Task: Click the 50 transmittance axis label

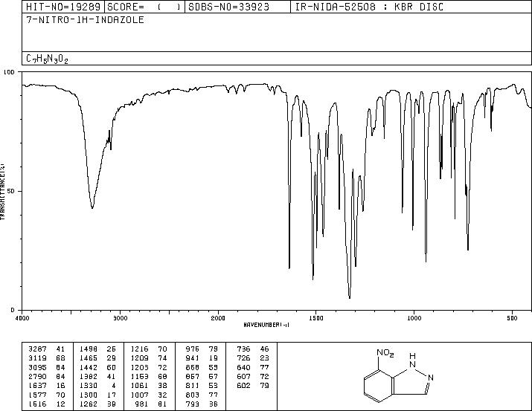Action: click(x=12, y=191)
